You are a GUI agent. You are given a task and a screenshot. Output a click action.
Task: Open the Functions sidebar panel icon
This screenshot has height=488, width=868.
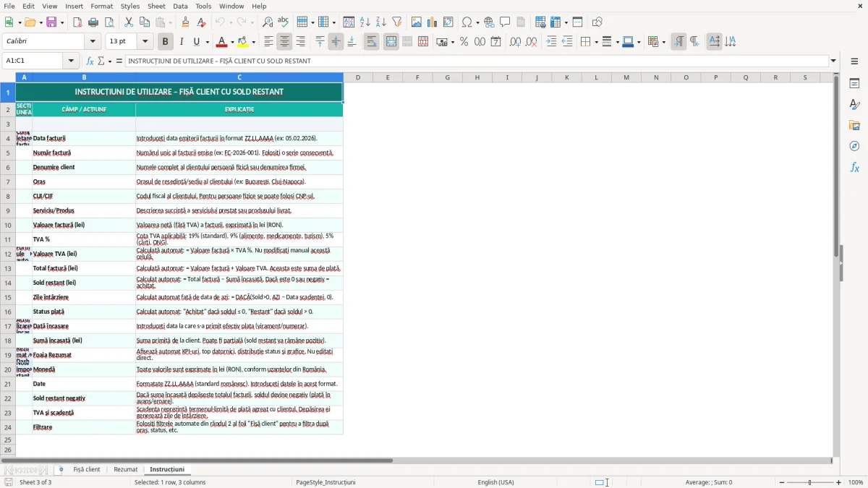click(x=854, y=167)
